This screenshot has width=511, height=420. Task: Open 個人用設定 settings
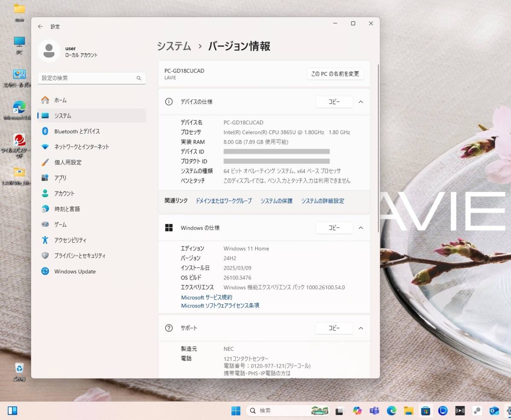pos(92,162)
